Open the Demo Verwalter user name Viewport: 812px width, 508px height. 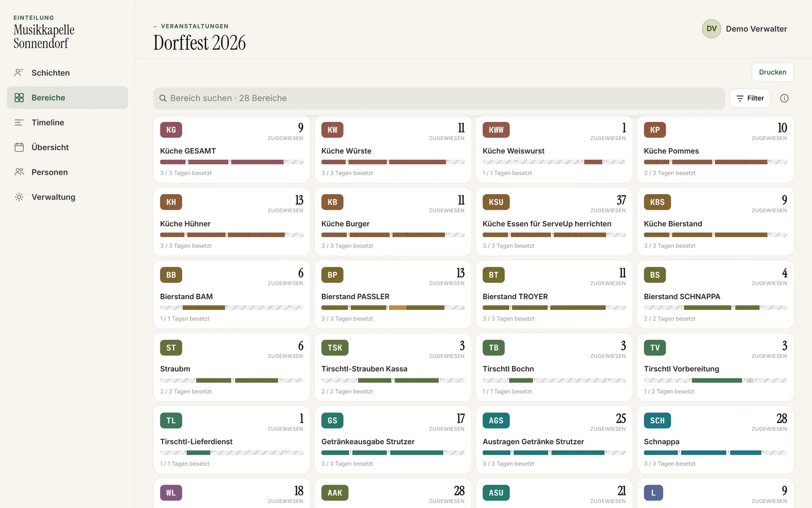click(x=756, y=29)
